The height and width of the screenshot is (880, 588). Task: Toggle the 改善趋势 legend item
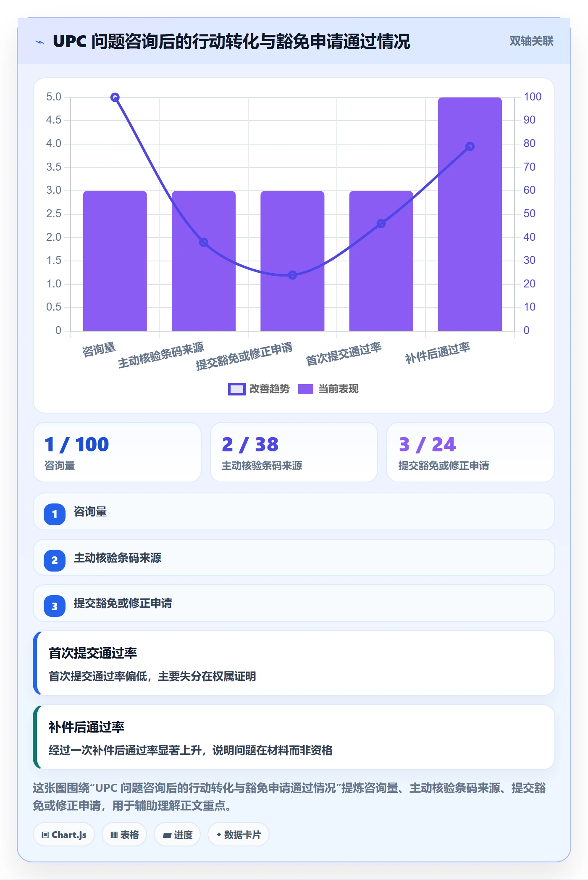pos(259,389)
